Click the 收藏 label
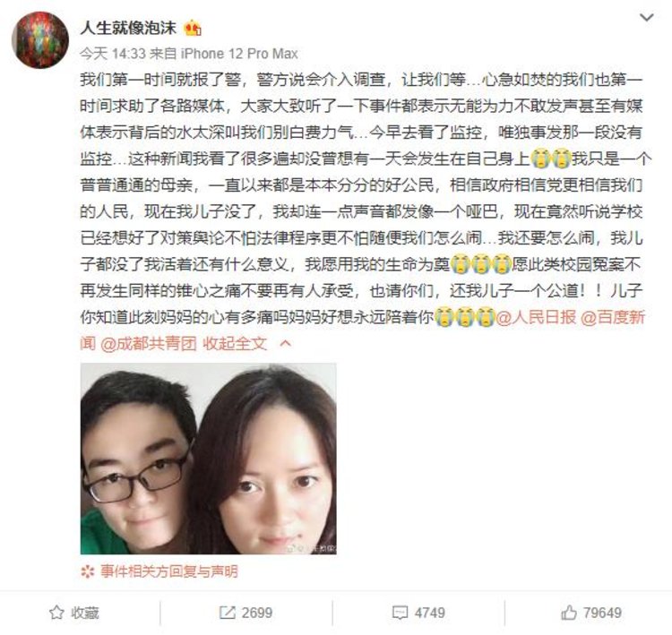 point(85,613)
